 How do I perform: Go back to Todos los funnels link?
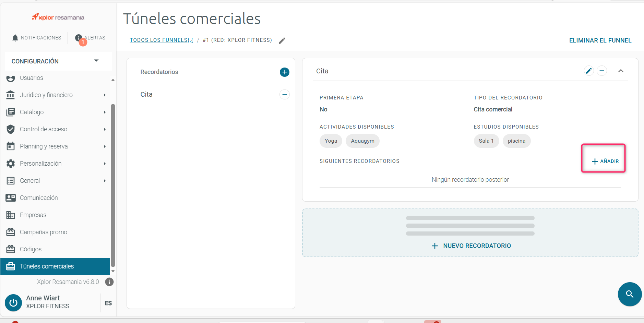tap(162, 40)
